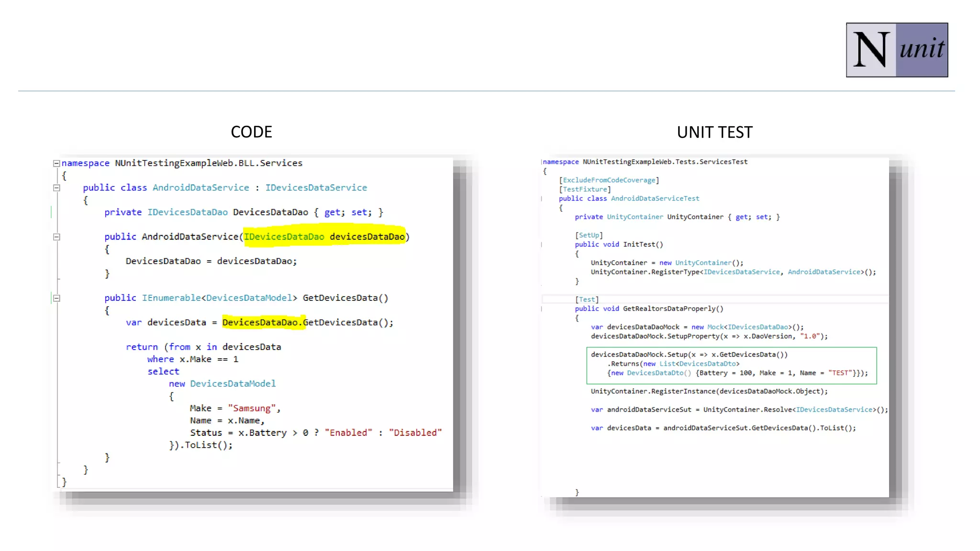Click the "Disabled" string literal
The image size is (980, 551).
[415, 432]
